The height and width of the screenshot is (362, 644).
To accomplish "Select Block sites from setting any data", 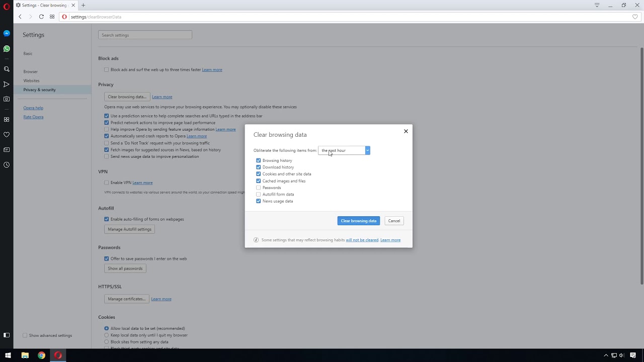I will tap(107, 342).
